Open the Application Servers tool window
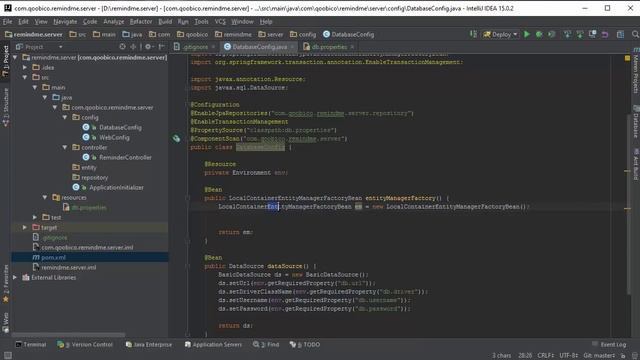The image size is (640, 360). click(x=213, y=344)
